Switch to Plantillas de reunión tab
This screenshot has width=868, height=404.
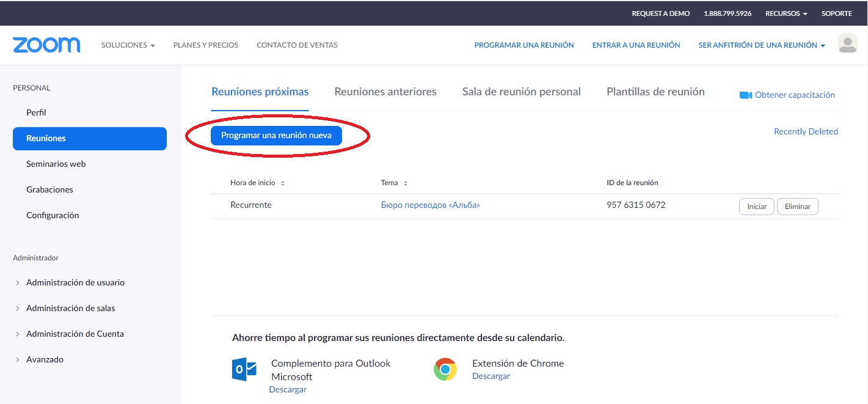click(x=655, y=92)
